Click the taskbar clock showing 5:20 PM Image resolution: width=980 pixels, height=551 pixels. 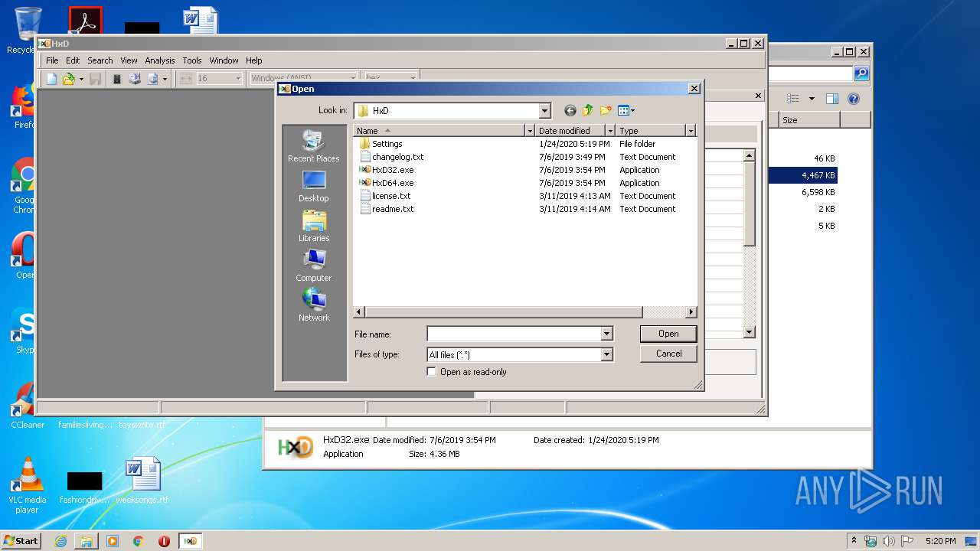tap(940, 541)
